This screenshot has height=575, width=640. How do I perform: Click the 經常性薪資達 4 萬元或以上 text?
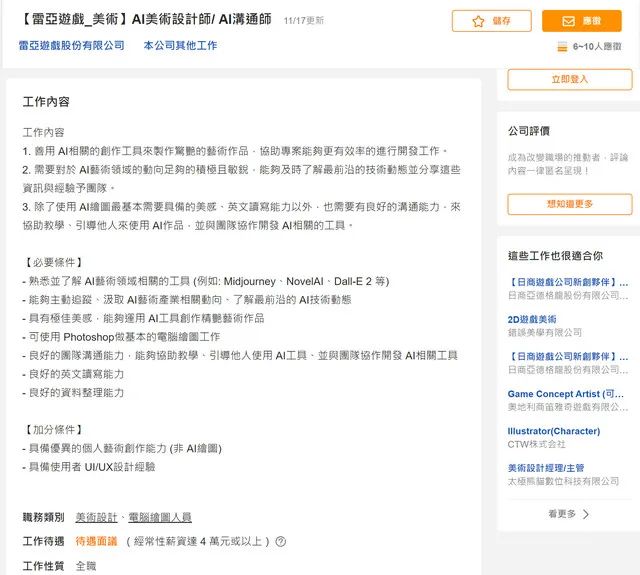click(198, 542)
